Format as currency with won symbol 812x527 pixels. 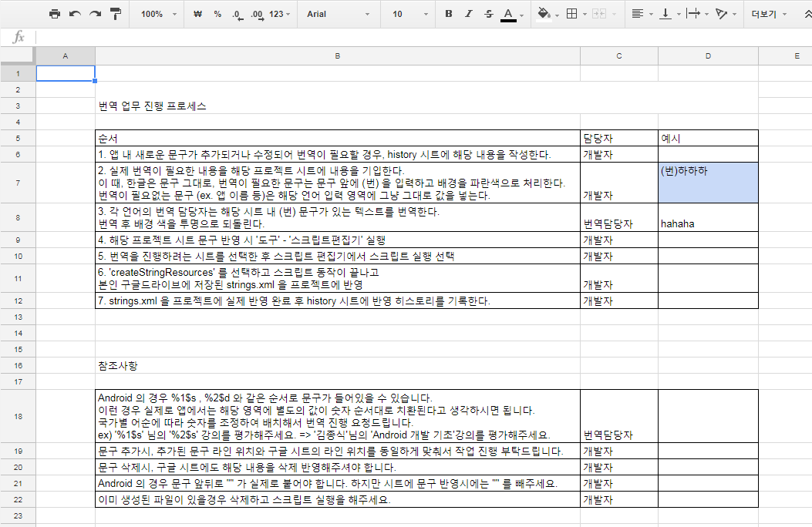click(197, 14)
